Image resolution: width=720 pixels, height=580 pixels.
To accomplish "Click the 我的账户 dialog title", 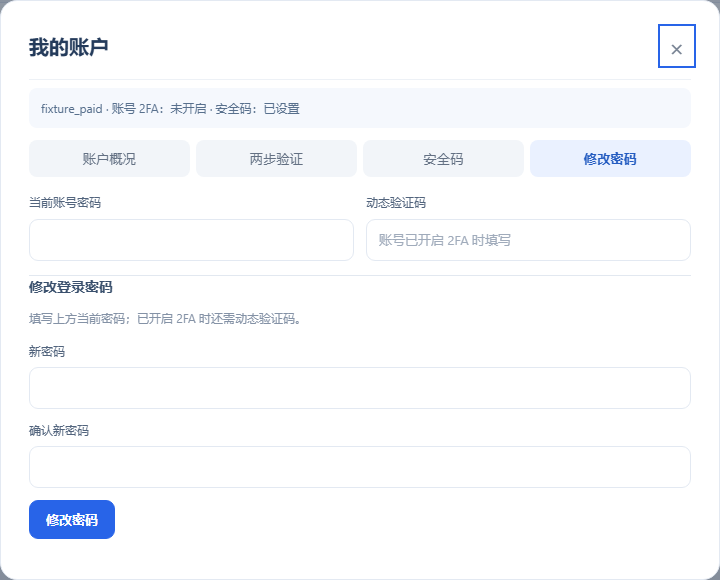I will 68,47.
